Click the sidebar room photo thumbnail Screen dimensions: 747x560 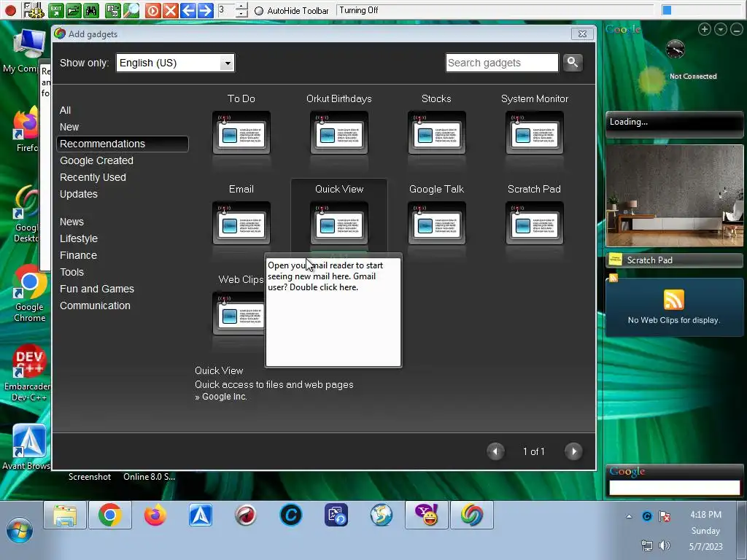click(674, 195)
